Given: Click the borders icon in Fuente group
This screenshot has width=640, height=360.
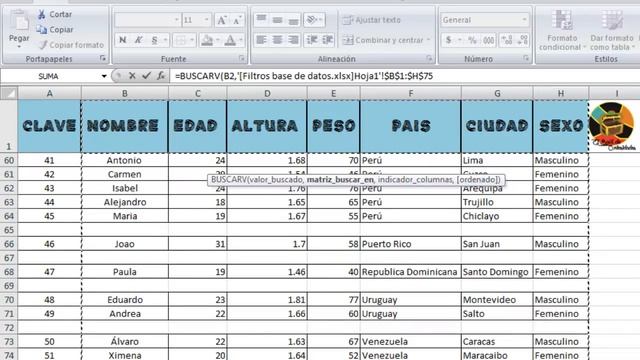Looking at the screenshot, I should click(x=180, y=40).
